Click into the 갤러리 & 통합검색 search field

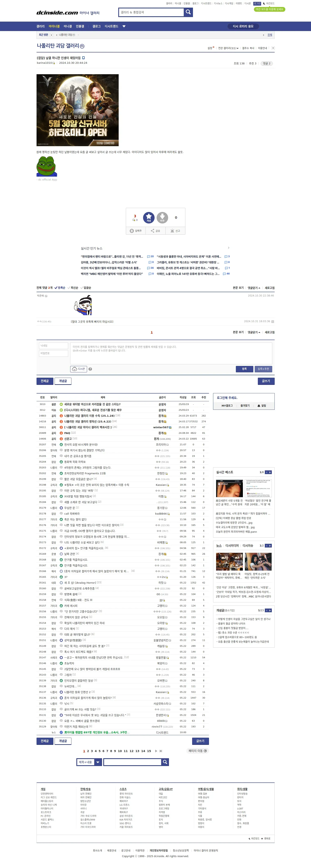click(x=151, y=12)
